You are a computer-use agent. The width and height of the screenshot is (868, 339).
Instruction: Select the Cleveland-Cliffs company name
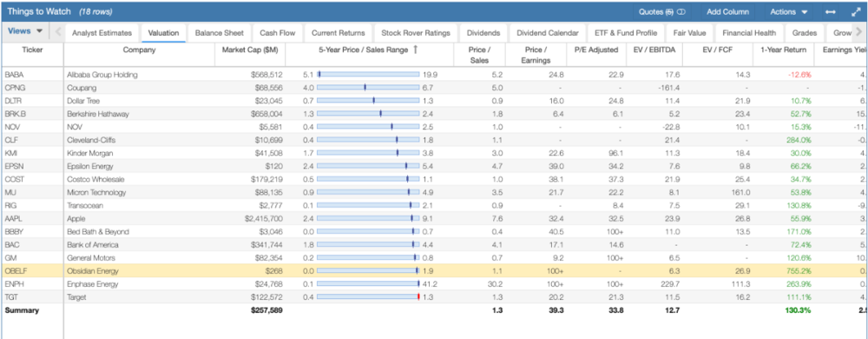(x=91, y=140)
